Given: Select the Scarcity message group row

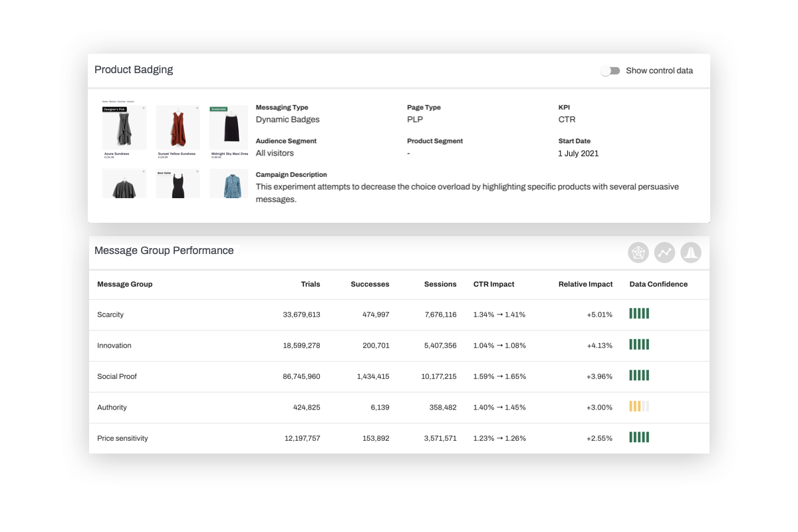Looking at the screenshot, I should 110,313.
